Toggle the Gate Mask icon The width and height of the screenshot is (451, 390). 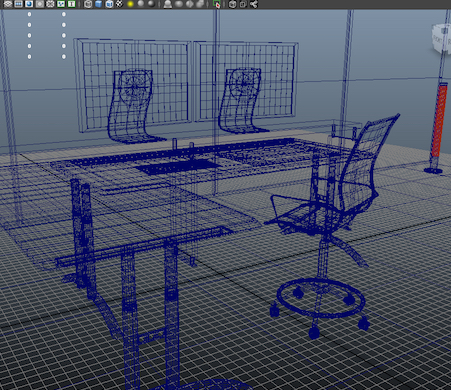(x=40, y=4)
